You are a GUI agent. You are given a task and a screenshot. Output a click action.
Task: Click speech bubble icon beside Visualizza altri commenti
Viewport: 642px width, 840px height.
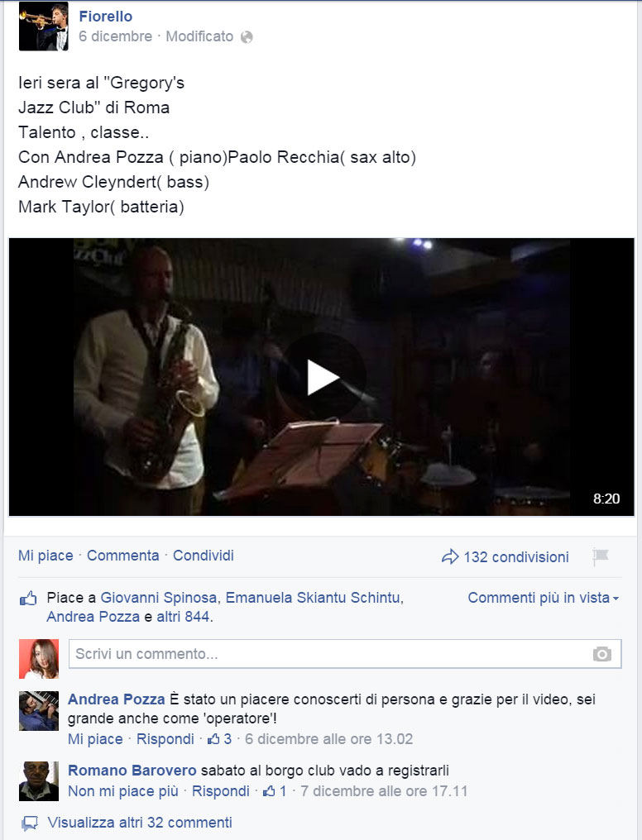[30, 823]
